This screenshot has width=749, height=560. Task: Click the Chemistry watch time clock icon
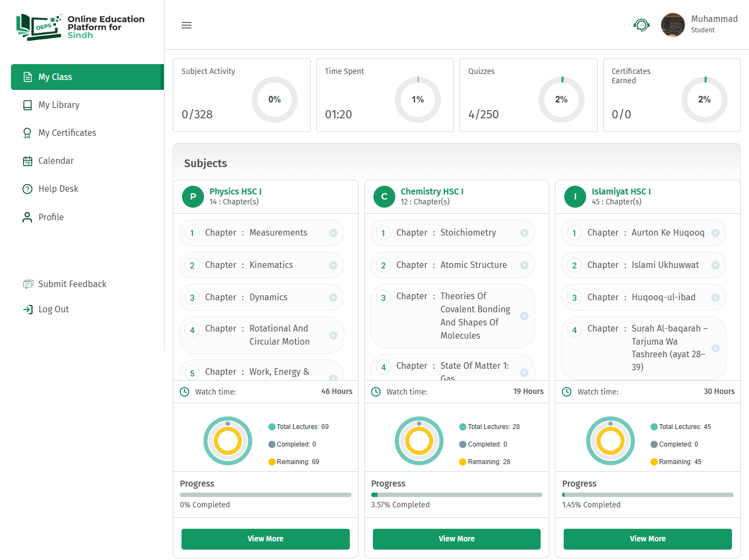tap(376, 392)
